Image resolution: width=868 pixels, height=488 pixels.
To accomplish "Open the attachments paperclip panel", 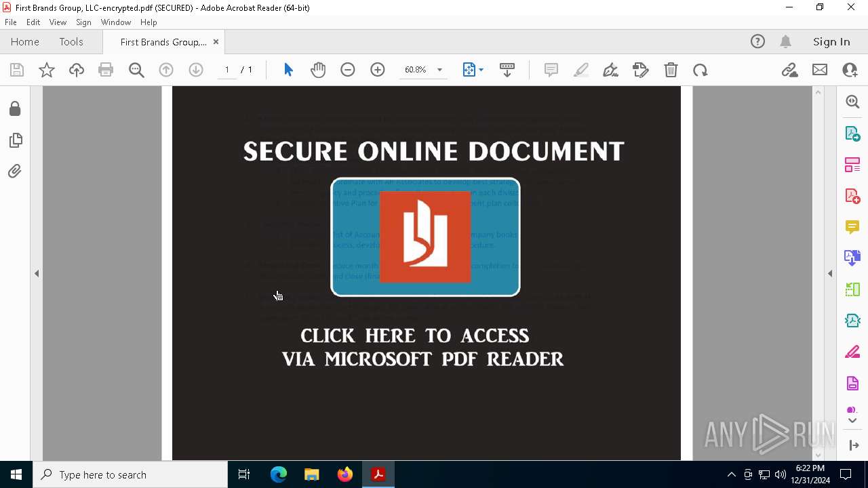I will 15,171.
